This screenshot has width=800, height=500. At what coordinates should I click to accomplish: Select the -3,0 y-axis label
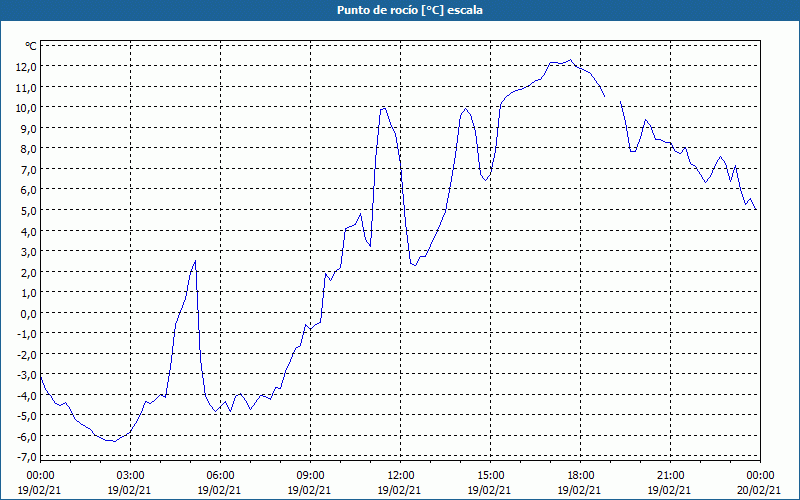click(x=28, y=375)
